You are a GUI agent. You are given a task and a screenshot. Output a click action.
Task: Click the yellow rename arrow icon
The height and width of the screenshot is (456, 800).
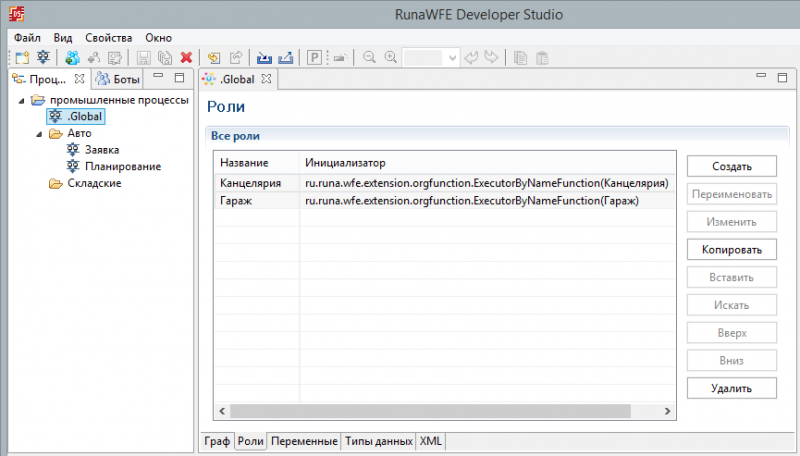coord(214,58)
